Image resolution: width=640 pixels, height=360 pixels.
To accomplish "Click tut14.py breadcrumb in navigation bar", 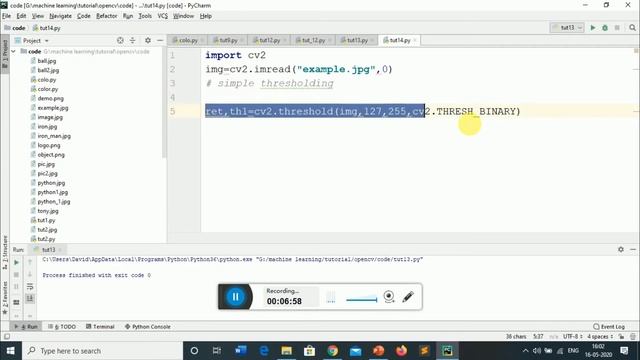I will [47, 28].
